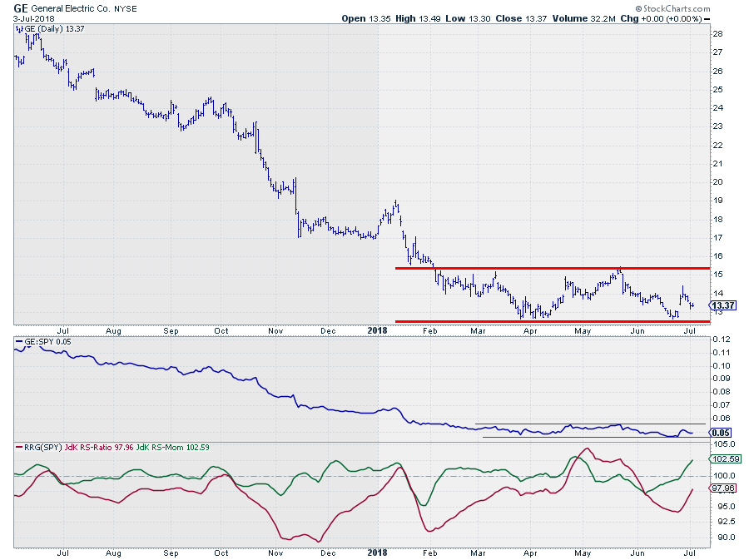Screen dimensions: 749x560
Task: Click the Oct label under the price panel
Action: pyautogui.click(x=221, y=331)
